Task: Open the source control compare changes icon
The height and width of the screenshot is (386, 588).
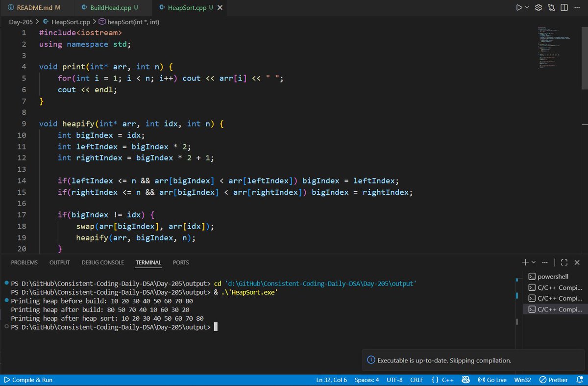Action: tap(551, 7)
